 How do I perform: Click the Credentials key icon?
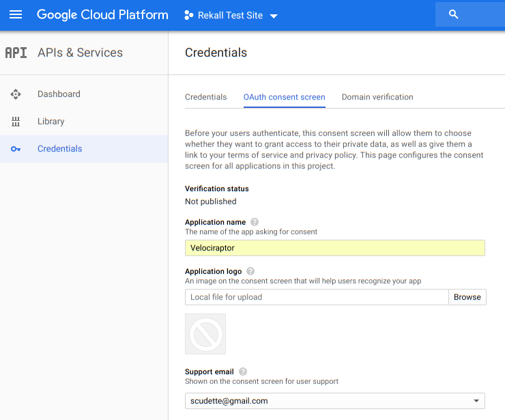point(16,149)
